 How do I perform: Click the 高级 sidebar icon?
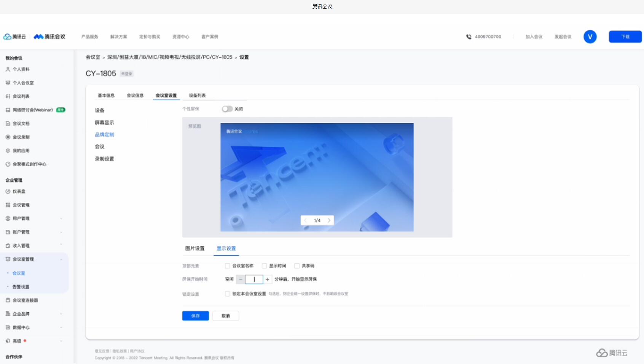tap(8, 341)
